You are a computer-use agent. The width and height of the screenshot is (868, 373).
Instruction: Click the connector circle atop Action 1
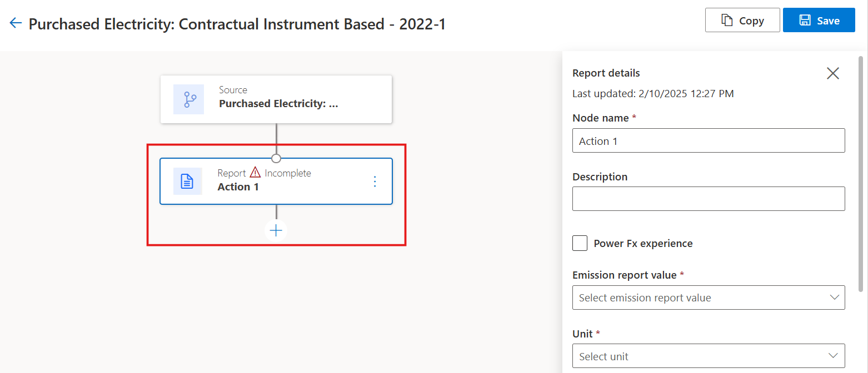click(x=276, y=158)
